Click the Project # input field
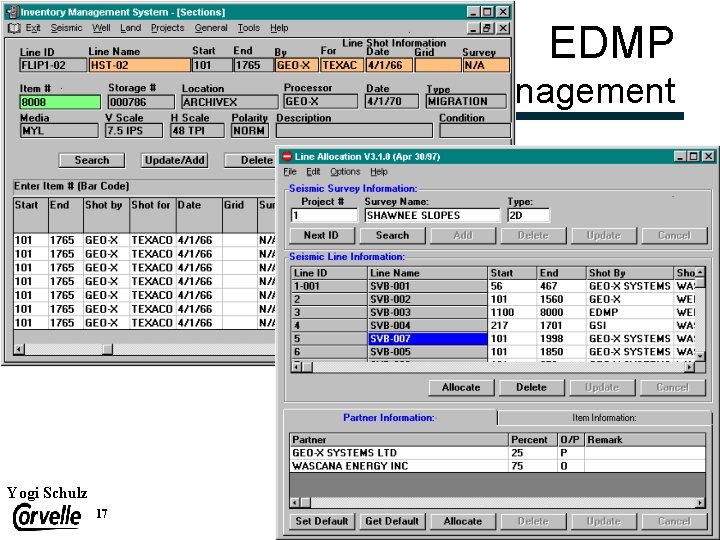 [324, 215]
